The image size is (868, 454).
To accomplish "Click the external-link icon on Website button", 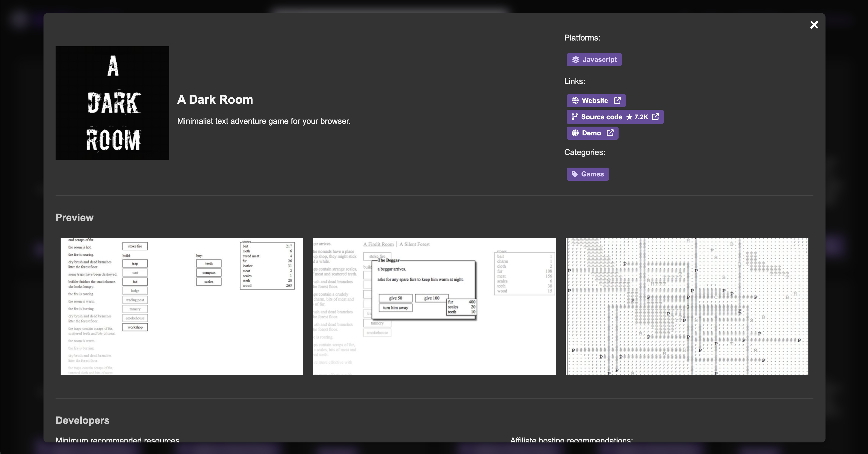I will [x=617, y=100].
